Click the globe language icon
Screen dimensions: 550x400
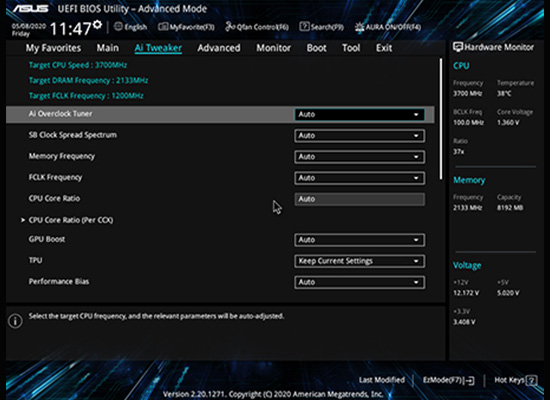point(118,27)
